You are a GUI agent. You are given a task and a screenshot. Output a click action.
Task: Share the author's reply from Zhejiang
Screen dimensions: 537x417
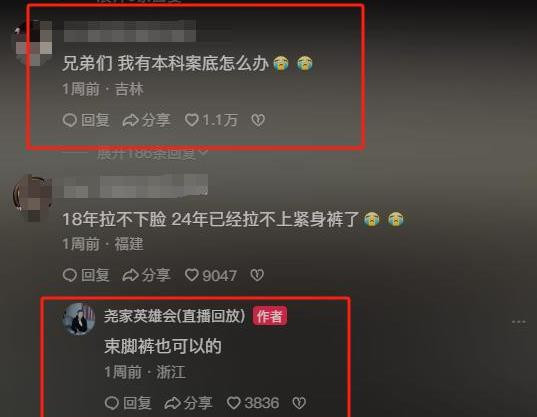tap(188, 403)
